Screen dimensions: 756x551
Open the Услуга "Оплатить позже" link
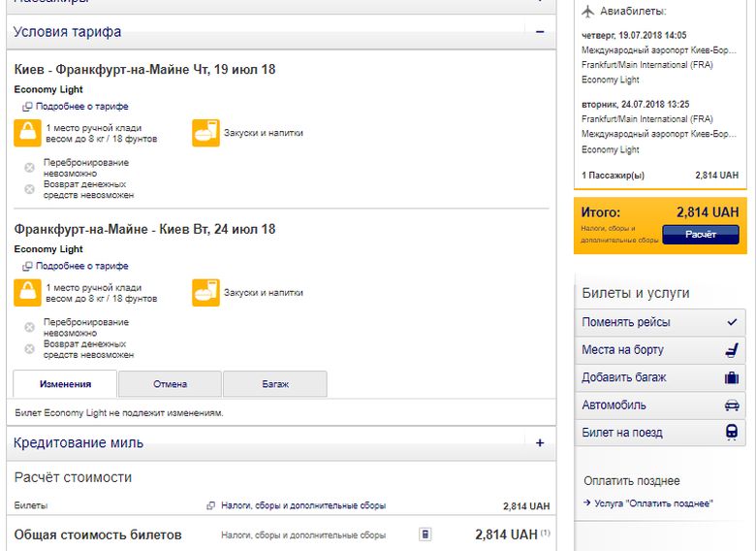pos(653,503)
